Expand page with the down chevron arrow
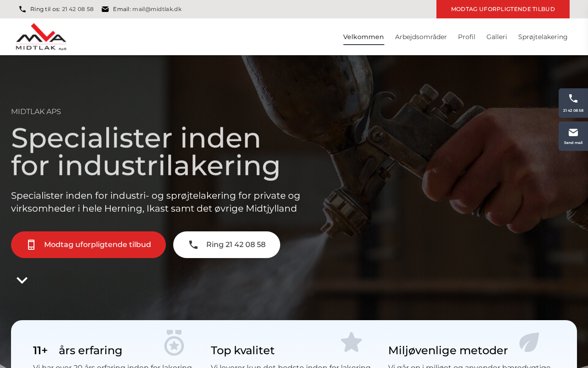The height and width of the screenshot is (368, 588). click(x=22, y=280)
